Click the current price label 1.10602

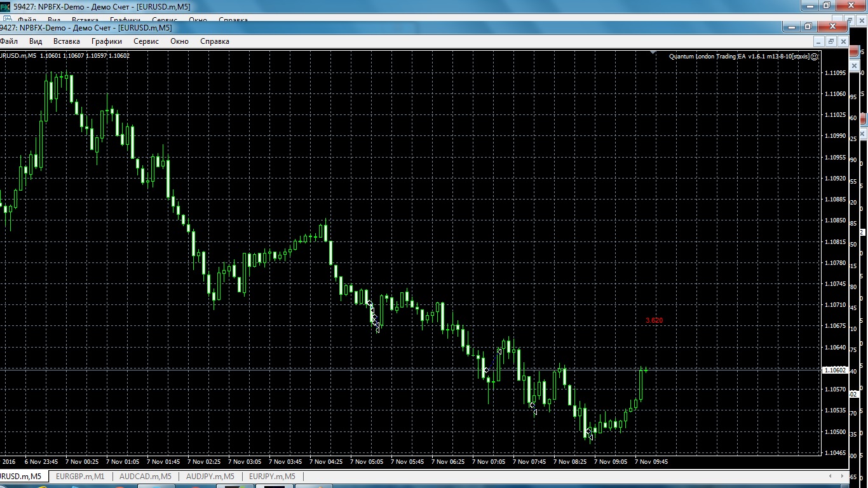pyautogui.click(x=834, y=370)
